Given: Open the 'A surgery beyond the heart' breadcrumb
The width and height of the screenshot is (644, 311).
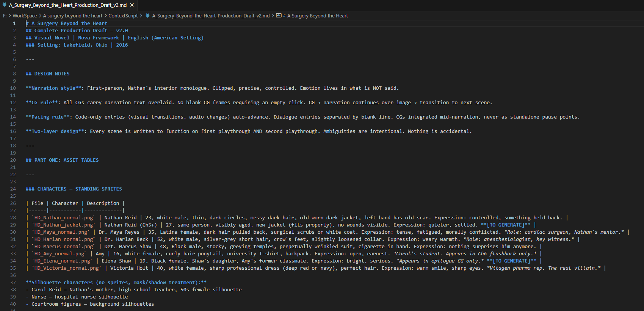Looking at the screenshot, I should [73, 16].
